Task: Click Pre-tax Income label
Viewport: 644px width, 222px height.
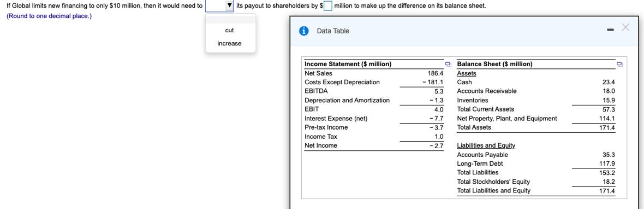Action: click(x=326, y=128)
